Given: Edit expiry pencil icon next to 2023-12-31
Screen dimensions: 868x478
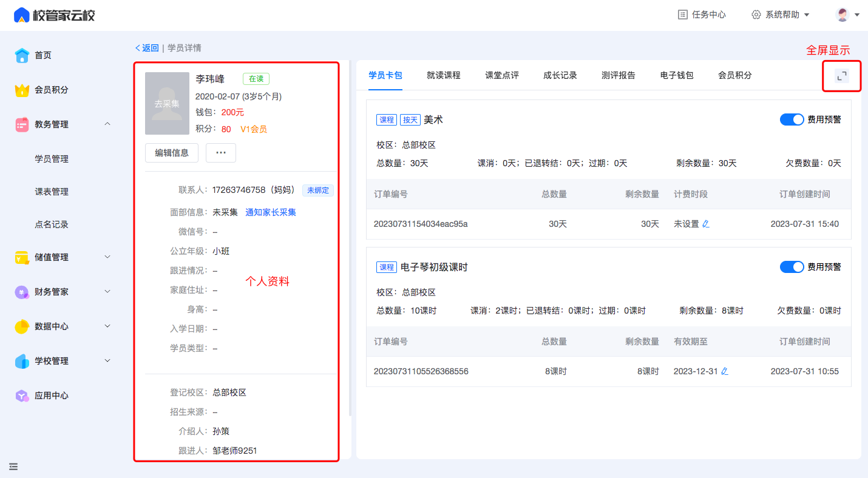Looking at the screenshot, I should coord(724,371).
